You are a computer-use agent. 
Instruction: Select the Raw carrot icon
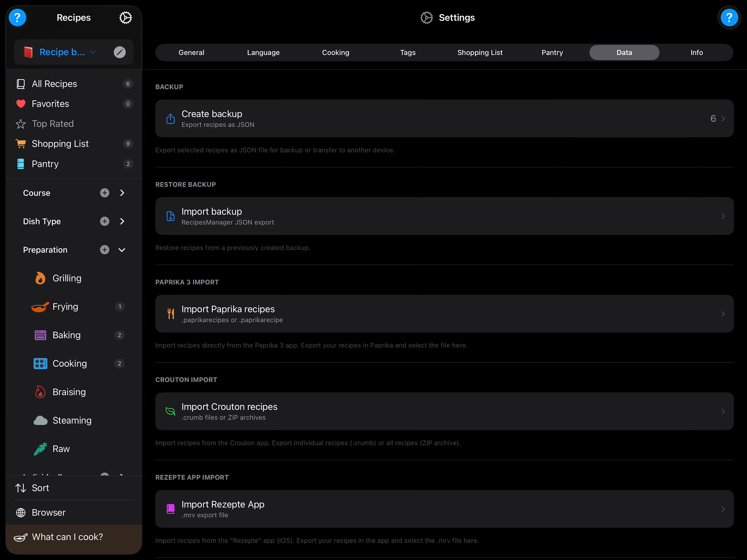[40, 449]
